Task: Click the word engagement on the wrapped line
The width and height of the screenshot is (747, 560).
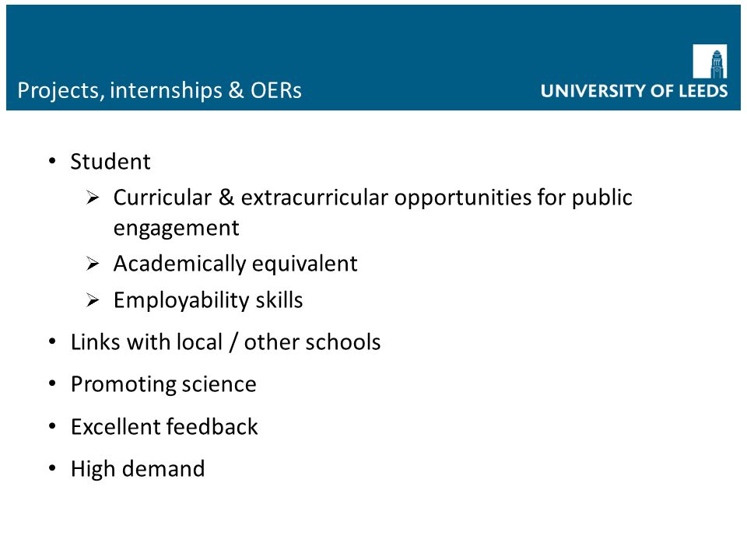Action: point(177,229)
